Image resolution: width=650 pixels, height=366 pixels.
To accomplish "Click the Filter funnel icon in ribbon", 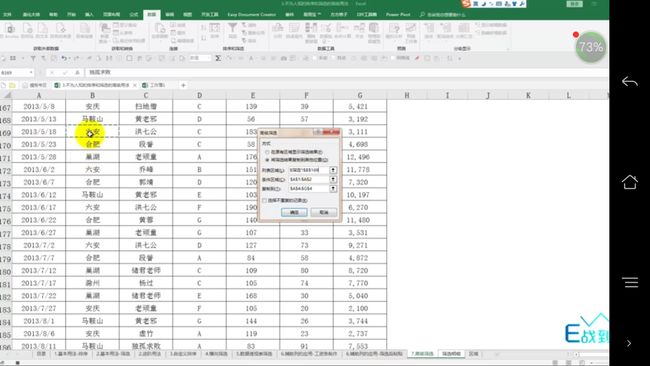I will pyautogui.click(x=233, y=28).
